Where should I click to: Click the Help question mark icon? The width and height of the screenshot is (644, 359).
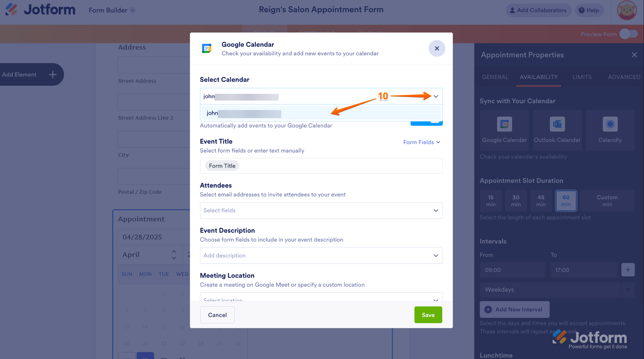point(581,10)
